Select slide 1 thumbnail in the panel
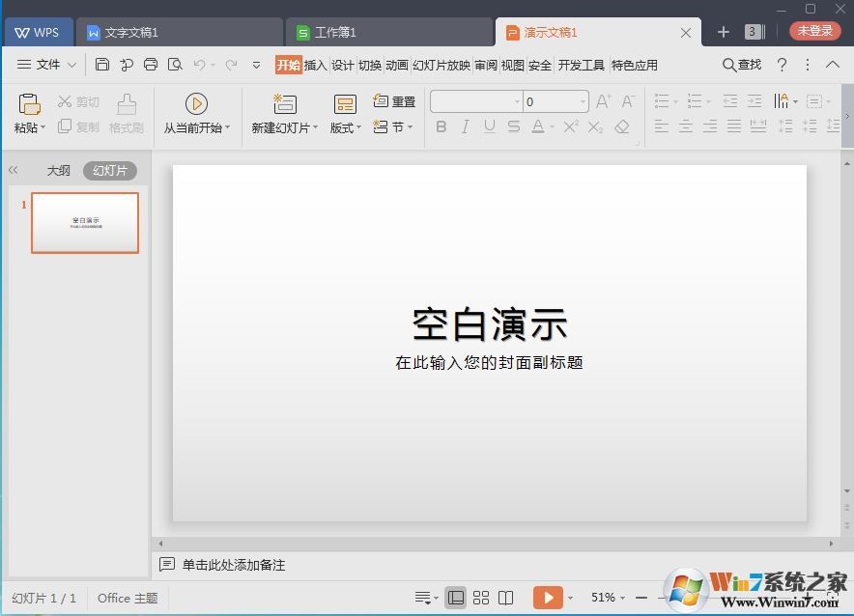The height and width of the screenshot is (616, 854). point(85,223)
